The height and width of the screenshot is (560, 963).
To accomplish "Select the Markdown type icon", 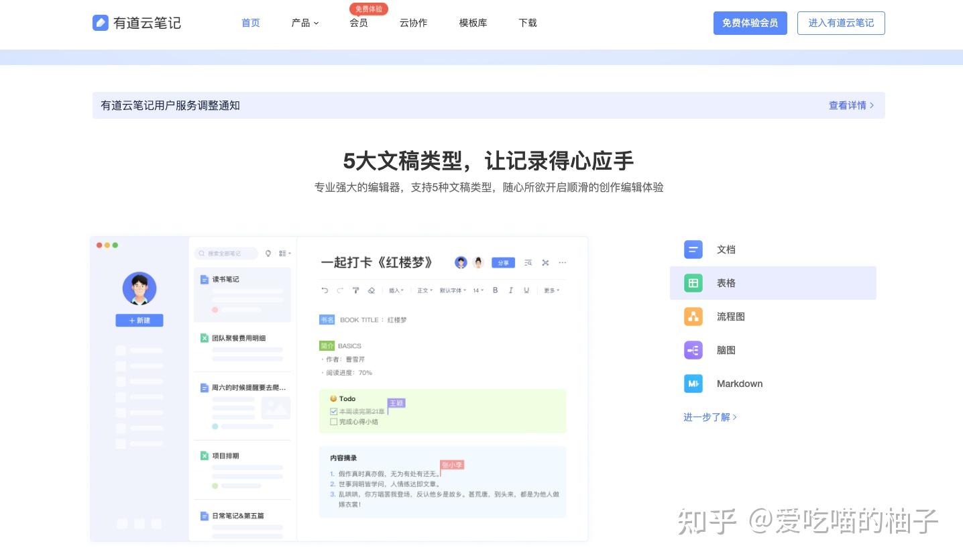I will point(693,384).
